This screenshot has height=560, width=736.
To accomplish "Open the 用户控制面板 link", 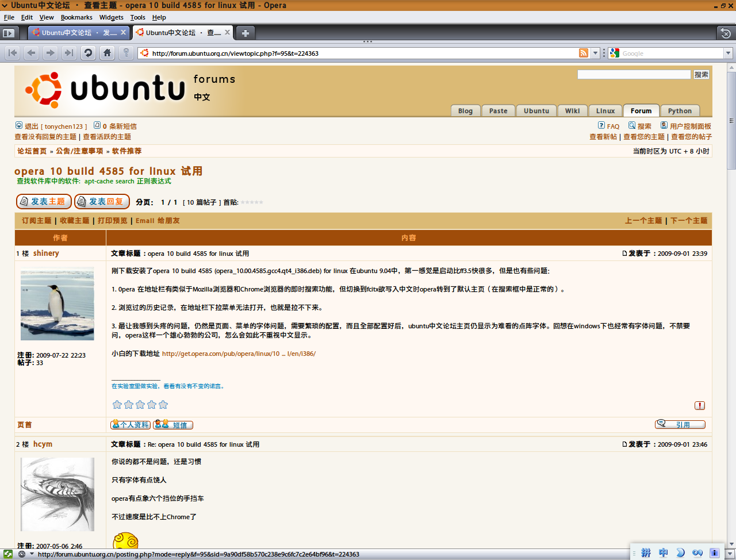I will coord(691,126).
